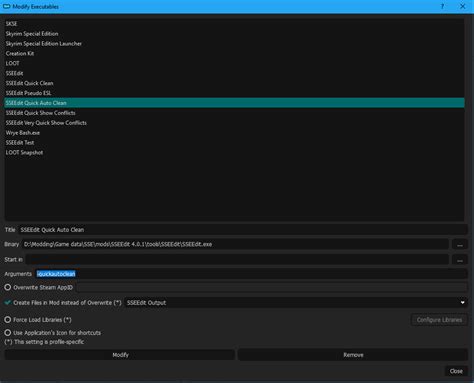474x383 pixels.
Task: Open the SSEEdit Output mod dropdown
Action: coord(296,303)
